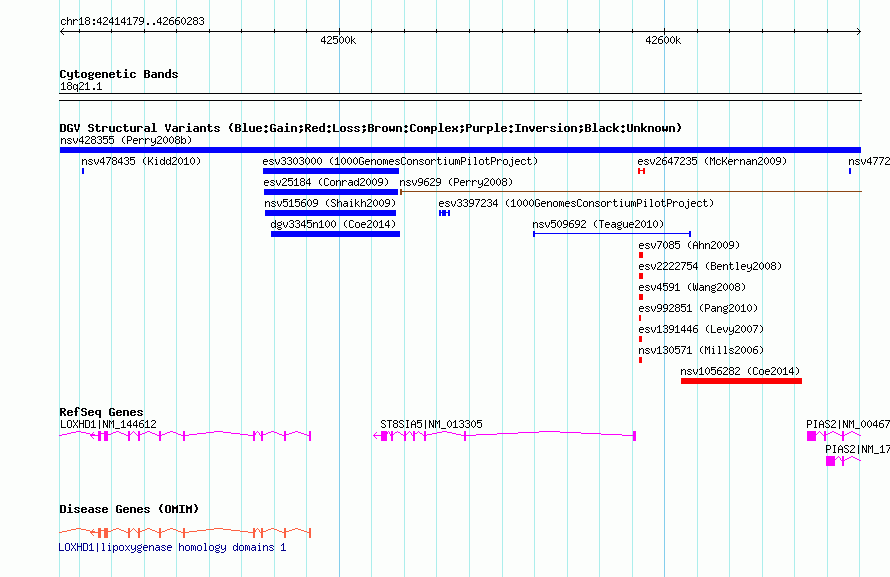Select nsv509692 (Teague2010) variant label
The width and height of the screenshot is (890, 577).
pos(598,224)
